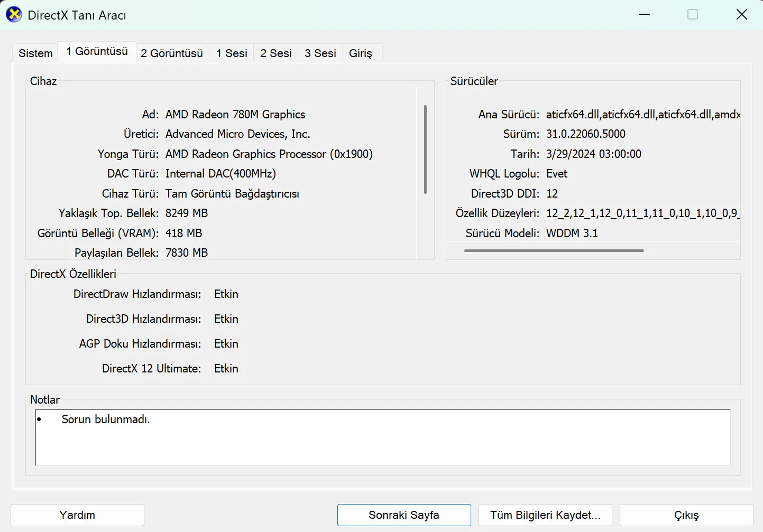Click the Cihaz panel vertical scrollbar
763x532 pixels.
(x=425, y=150)
